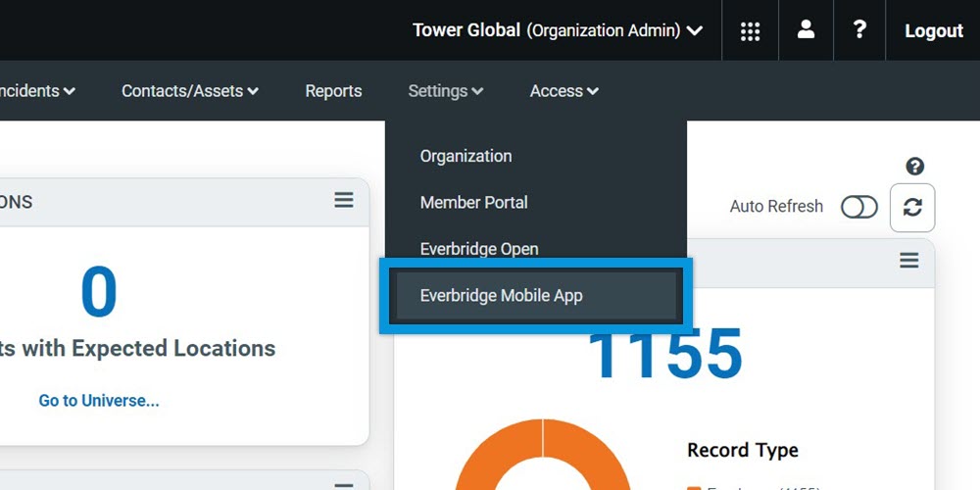The height and width of the screenshot is (490, 980).
Task: Expand the Contacts/Assets menu
Action: pyautogui.click(x=190, y=90)
